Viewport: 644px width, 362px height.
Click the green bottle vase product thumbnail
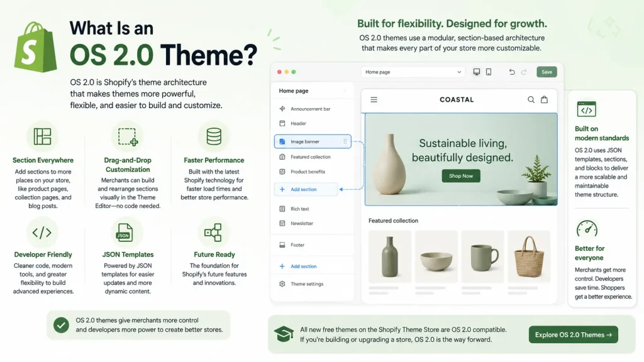[390, 256]
